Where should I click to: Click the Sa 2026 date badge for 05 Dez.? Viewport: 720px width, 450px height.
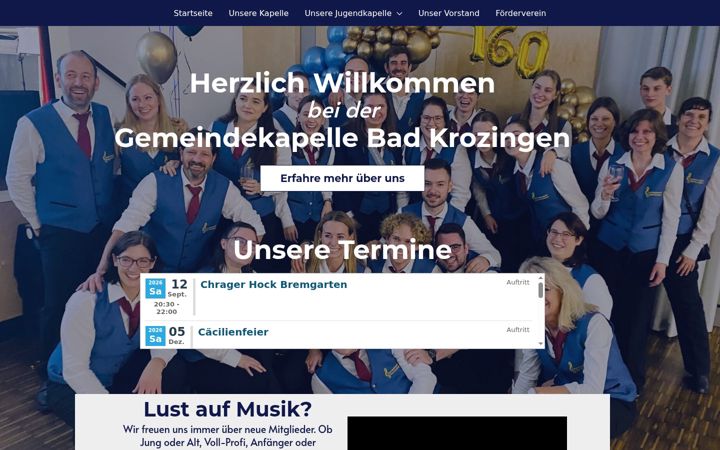155,336
